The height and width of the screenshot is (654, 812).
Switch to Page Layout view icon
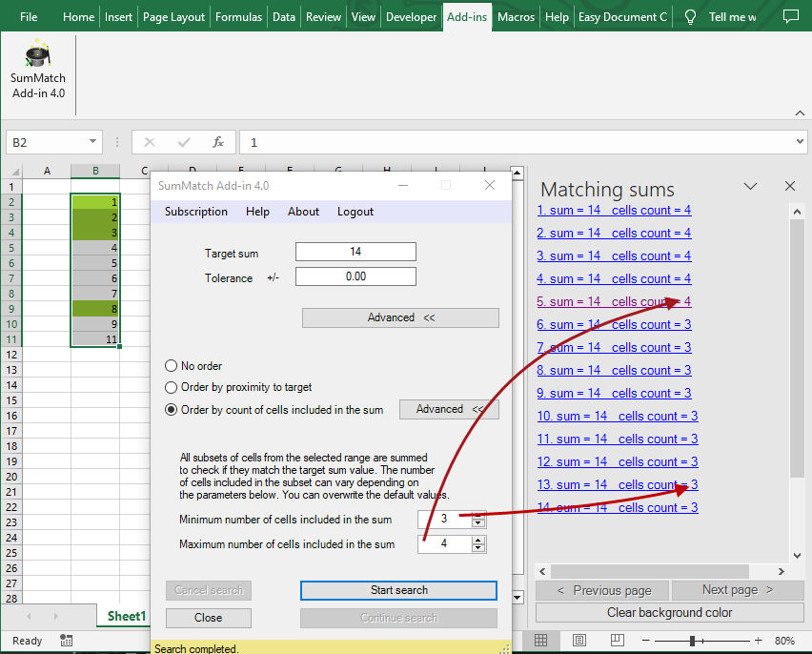pyautogui.click(x=579, y=641)
